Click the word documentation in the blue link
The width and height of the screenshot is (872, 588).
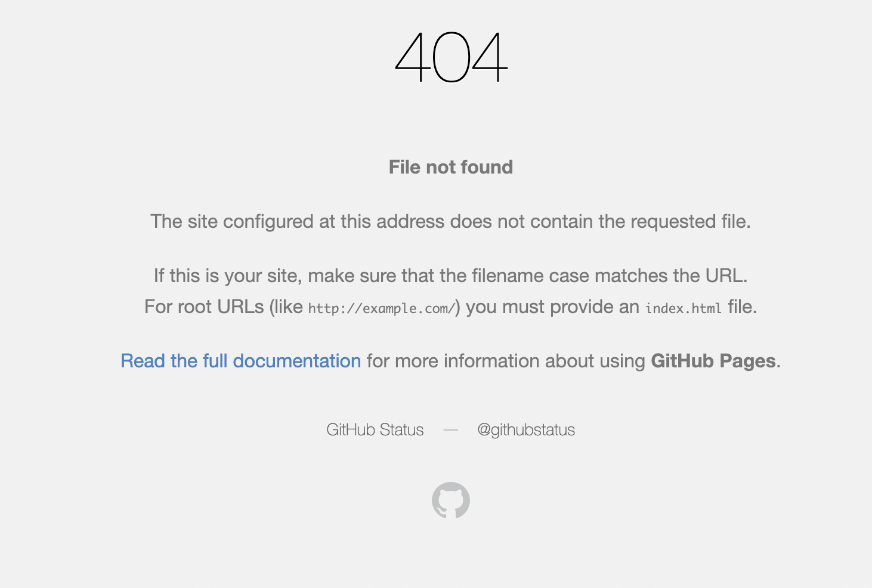point(296,361)
